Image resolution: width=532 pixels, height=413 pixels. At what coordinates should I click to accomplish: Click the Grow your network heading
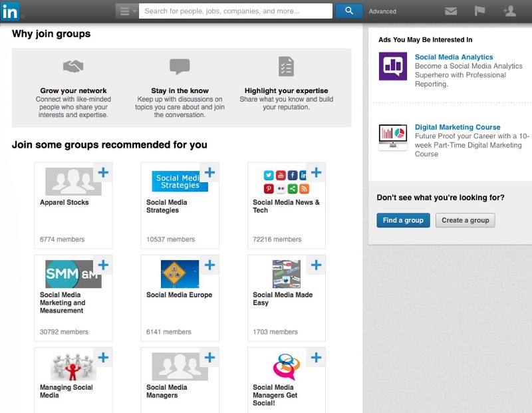click(73, 90)
